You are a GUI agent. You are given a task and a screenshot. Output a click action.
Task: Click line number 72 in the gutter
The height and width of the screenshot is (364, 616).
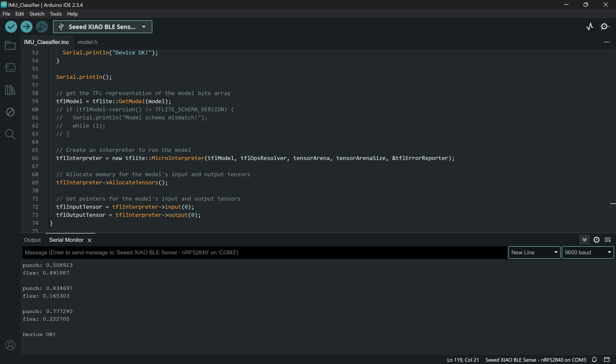tap(35, 207)
